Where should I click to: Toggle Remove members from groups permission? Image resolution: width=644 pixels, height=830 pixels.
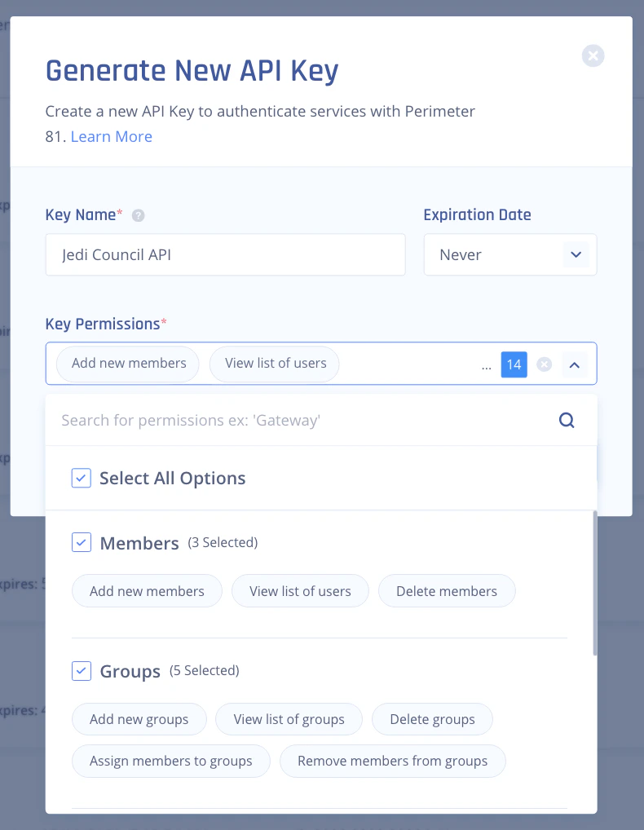click(392, 761)
